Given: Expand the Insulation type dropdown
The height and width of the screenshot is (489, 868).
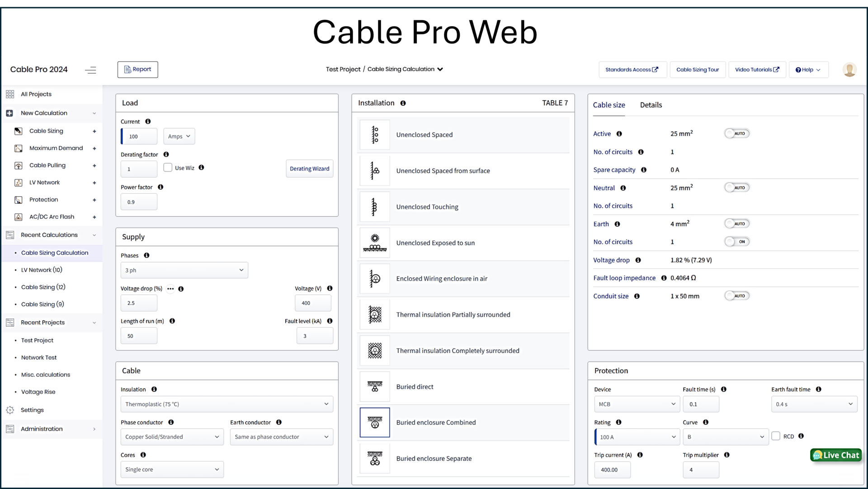Looking at the screenshot, I should [x=226, y=404].
